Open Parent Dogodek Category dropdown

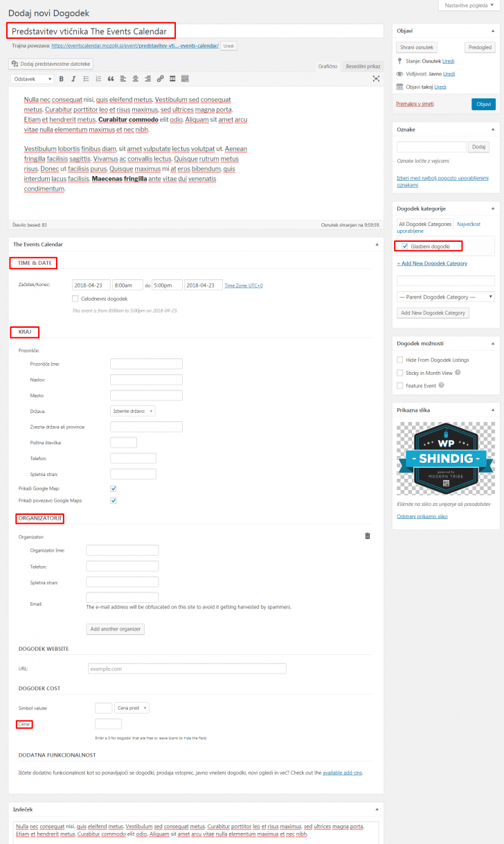(445, 297)
